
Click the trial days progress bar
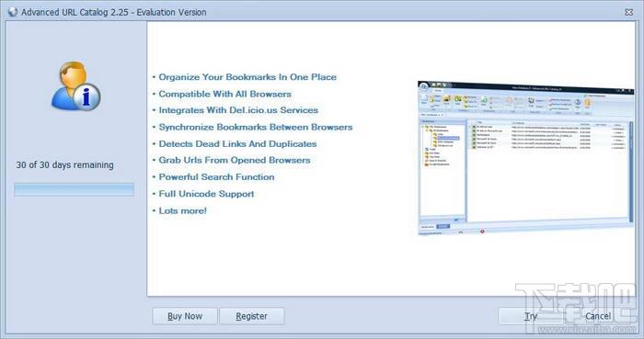pyautogui.click(x=74, y=190)
